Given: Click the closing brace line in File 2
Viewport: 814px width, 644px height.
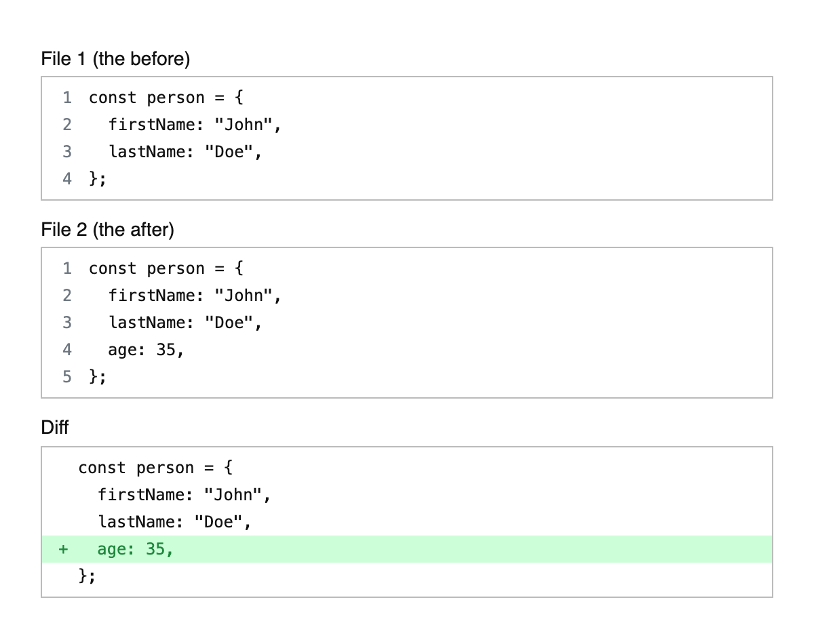Looking at the screenshot, I should 98,377.
